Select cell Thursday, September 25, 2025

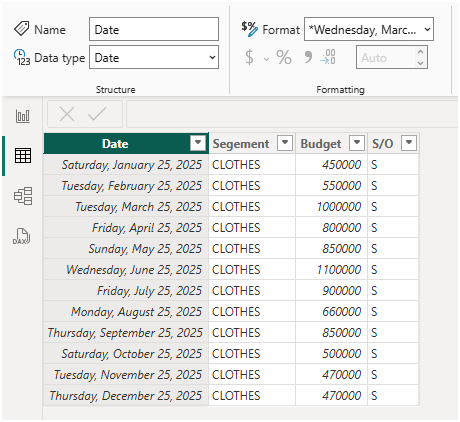126,333
